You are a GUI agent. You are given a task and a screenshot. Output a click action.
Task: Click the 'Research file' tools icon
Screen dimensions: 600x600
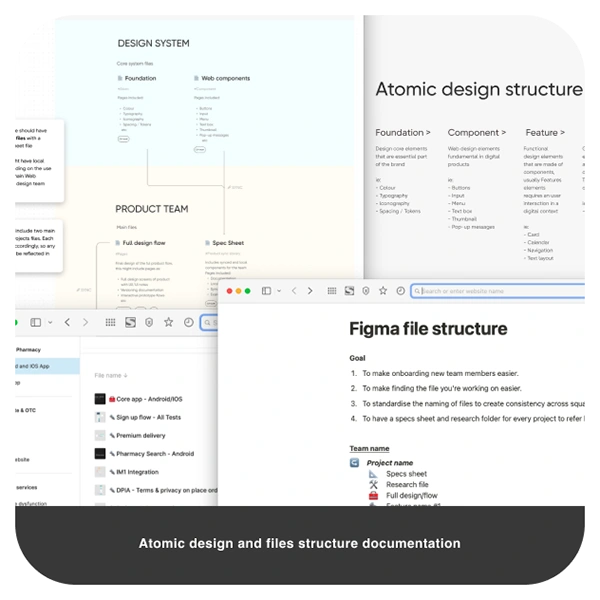[x=373, y=484]
